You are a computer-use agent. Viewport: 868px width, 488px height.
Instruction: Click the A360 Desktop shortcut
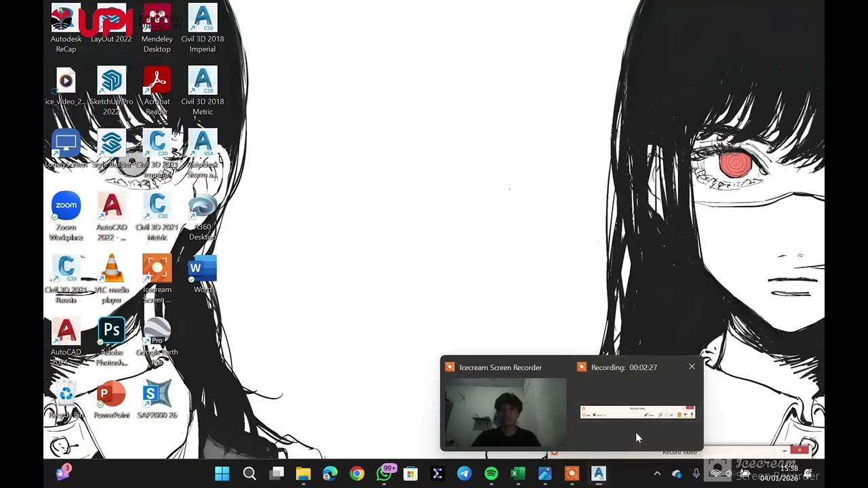click(202, 216)
